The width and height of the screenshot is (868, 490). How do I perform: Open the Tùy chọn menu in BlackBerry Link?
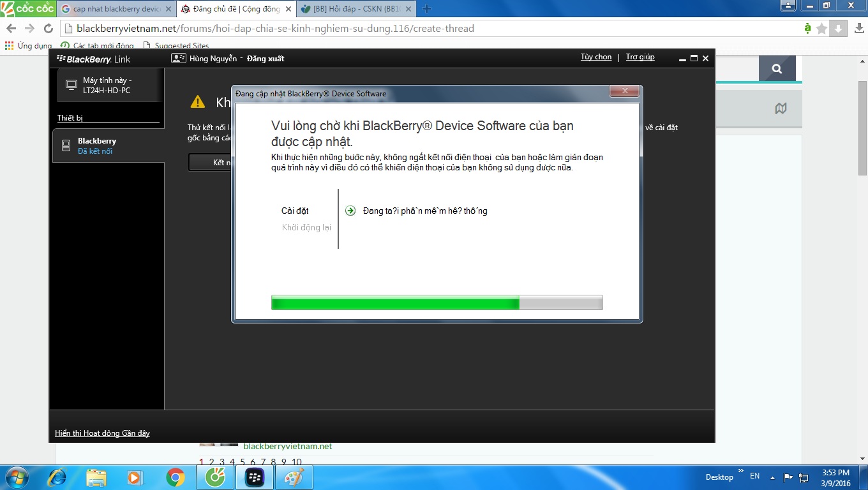[596, 57]
